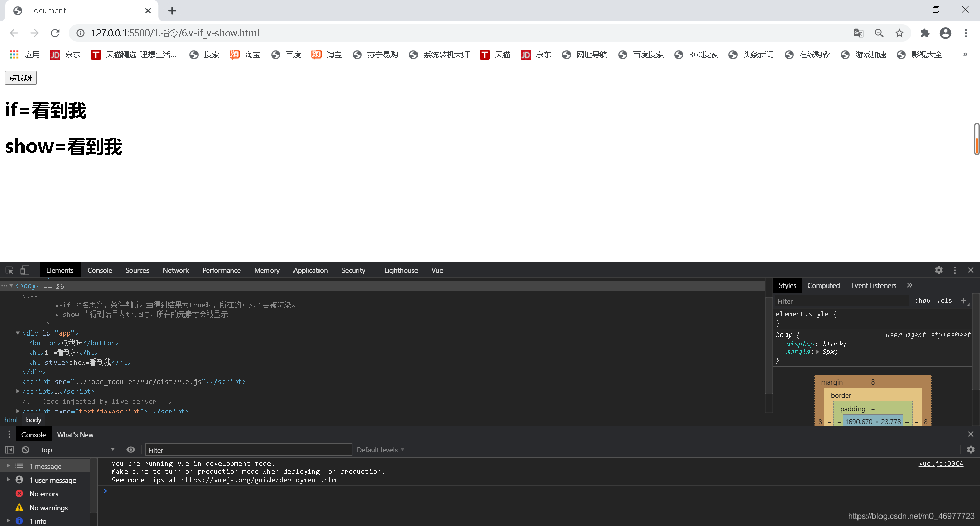Open the top context dropdown
The width and height of the screenshot is (980, 526).
click(78, 450)
